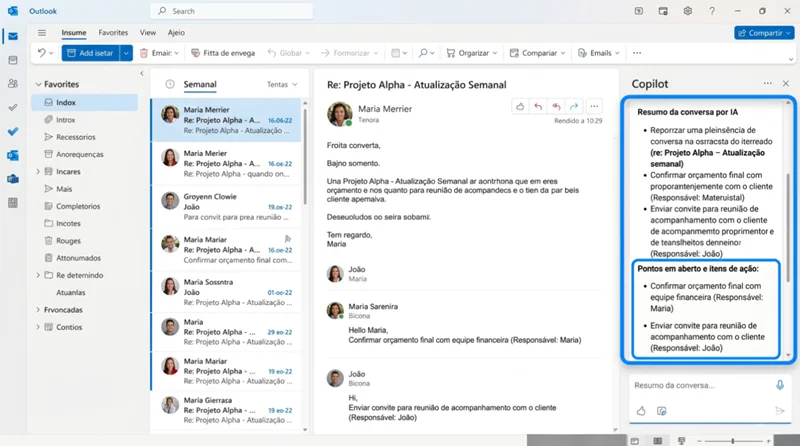Open the Maria Gierrasa message
This screenshot has width=800, height=446.
[226, 410]
